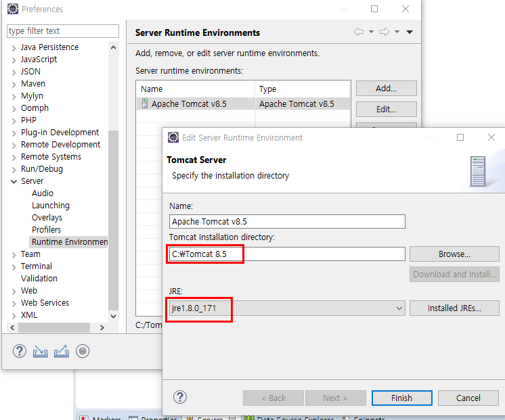Click the Oomph record preferences icon
The image size is (505, 420).
click(x=83, y=351)
